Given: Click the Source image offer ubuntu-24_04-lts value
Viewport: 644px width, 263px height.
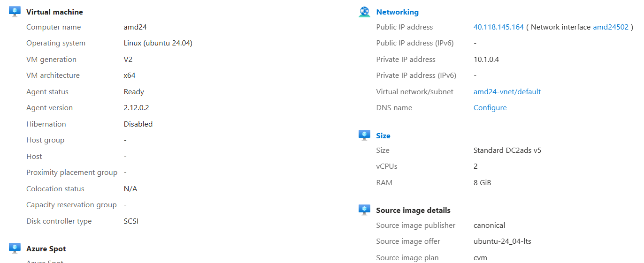Looking at the screenshot, I should pyautogui.click(x=502, y=241).
